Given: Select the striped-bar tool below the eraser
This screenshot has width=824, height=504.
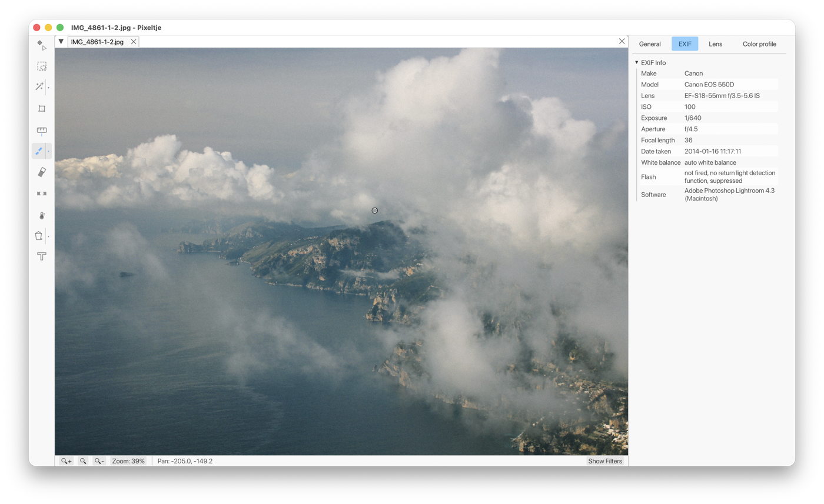Looking at the screenshot, I should click(x=42, y=193).
